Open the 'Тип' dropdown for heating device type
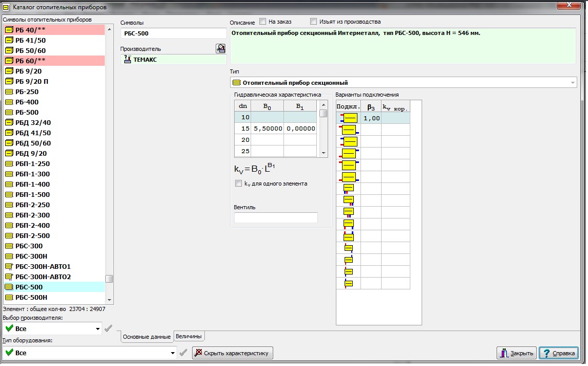The width and height of the screenshot is (588, 366). (572, 83)
